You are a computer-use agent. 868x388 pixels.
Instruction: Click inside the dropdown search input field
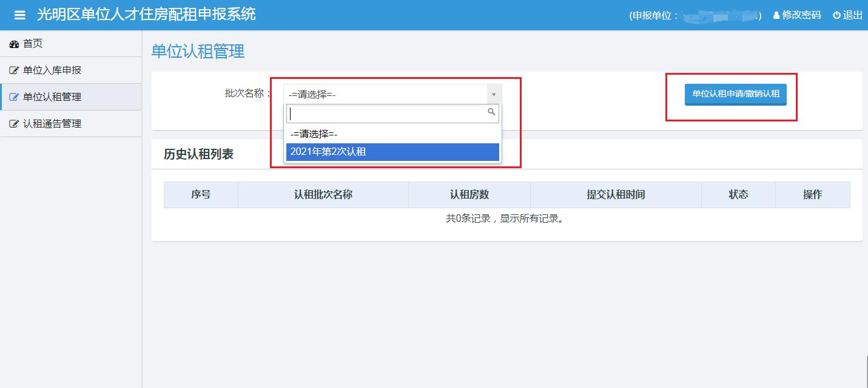click(x=388, y=112)
